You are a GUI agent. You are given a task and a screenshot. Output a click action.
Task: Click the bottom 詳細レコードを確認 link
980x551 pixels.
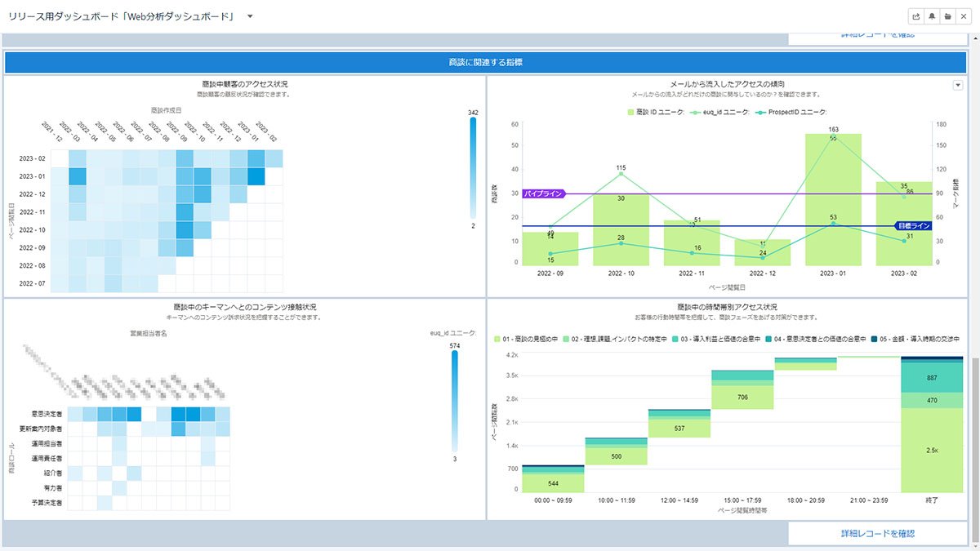[878, 533]
